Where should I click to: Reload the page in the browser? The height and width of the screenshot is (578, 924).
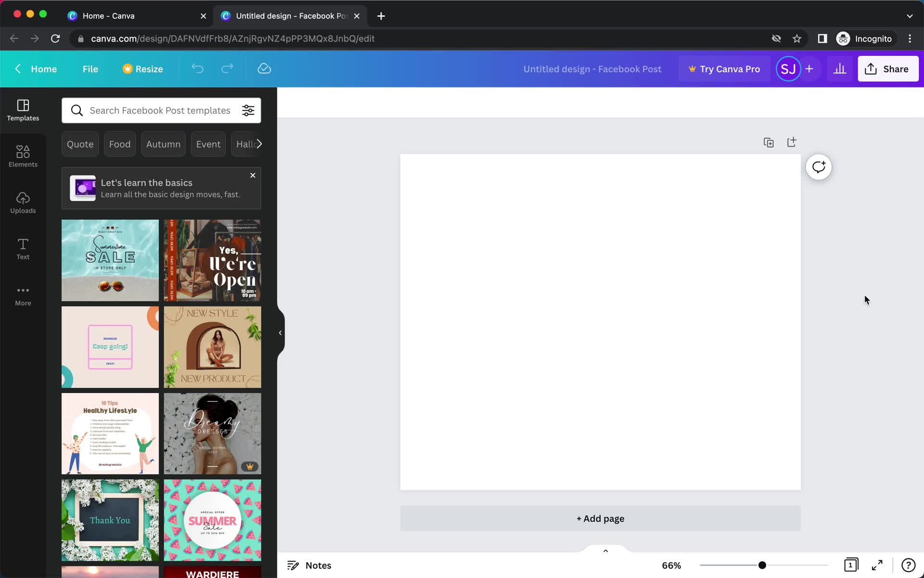[55, 39]
